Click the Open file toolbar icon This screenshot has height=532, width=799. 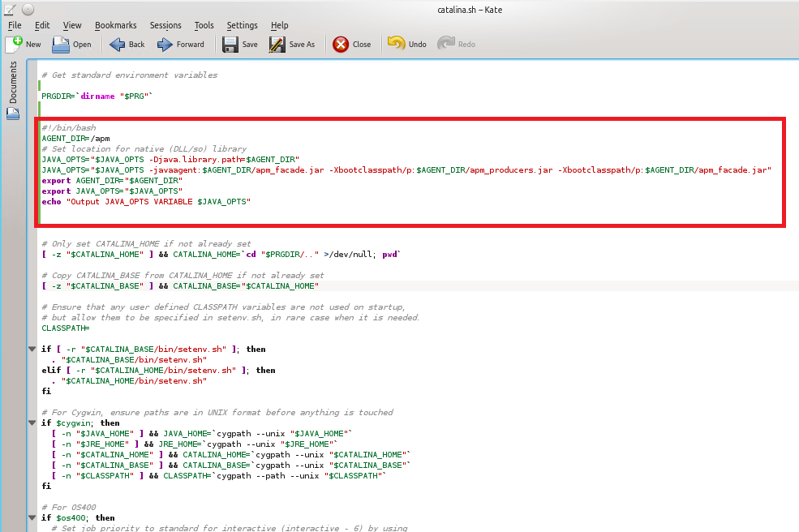[61, 44]
